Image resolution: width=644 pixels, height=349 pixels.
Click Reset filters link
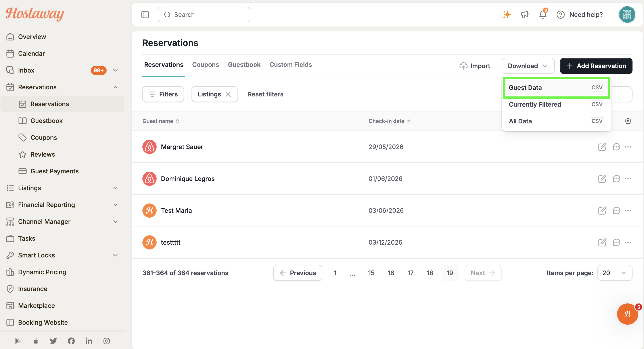[x=265, y=94]
